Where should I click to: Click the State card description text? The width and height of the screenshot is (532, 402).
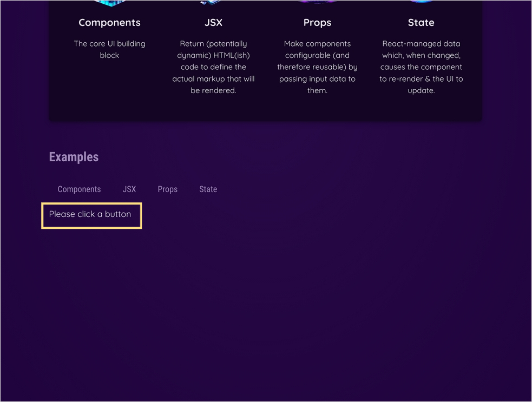pyautogui.click(x=421, y=67)
